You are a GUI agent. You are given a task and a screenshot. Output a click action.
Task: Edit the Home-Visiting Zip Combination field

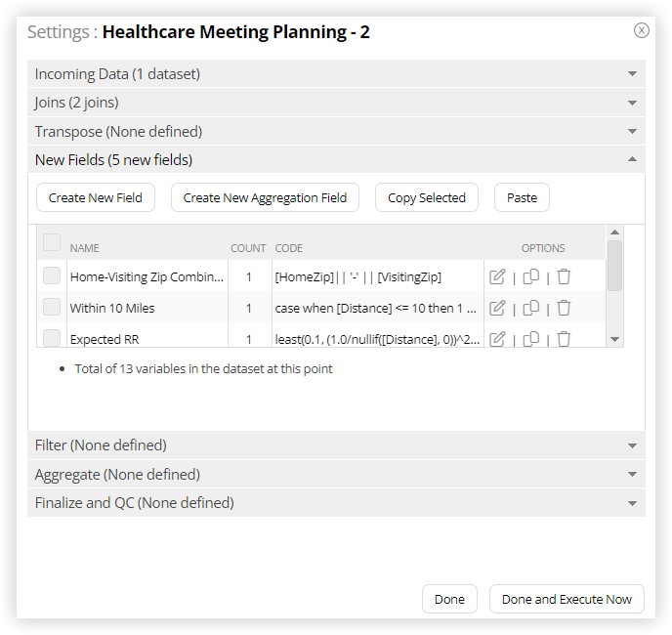[497, 276]
